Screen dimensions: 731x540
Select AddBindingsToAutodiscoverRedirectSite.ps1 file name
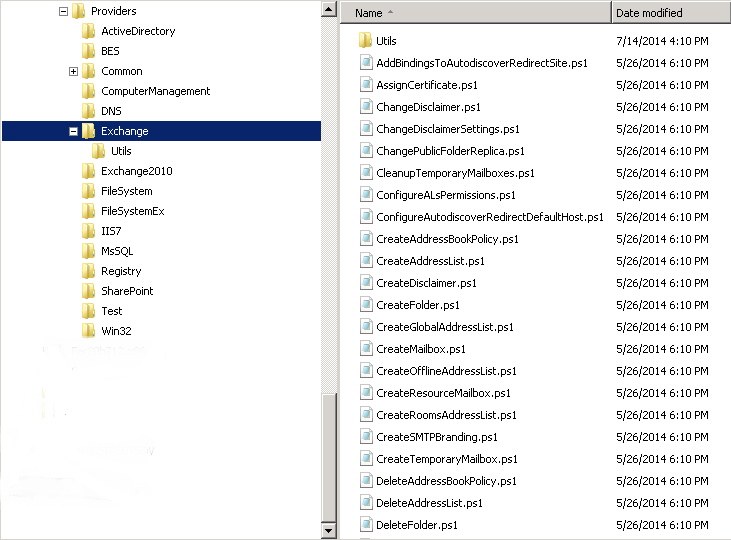(x=482, y=63)
